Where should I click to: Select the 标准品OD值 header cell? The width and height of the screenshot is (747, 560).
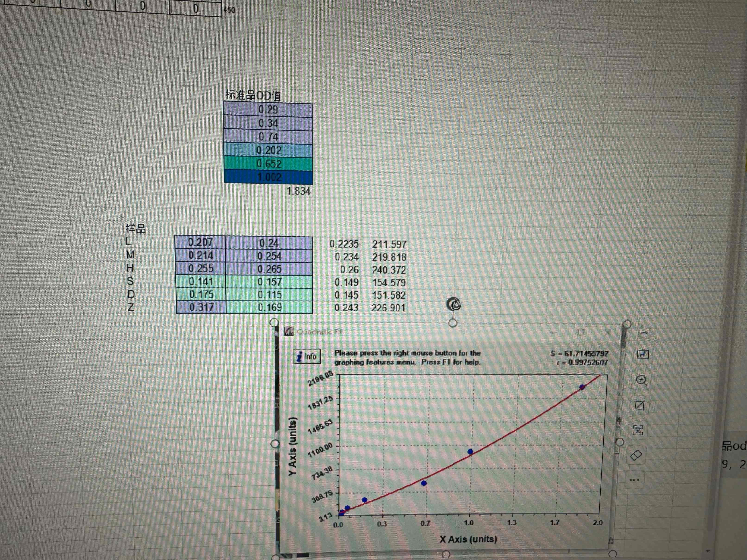click(253, 96)
